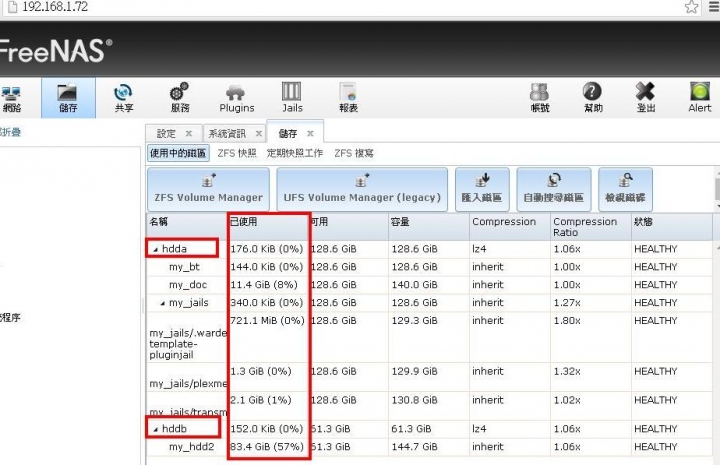
Task: Click the 折疊 collapse link in sidebar
Action: coord(10,132)
